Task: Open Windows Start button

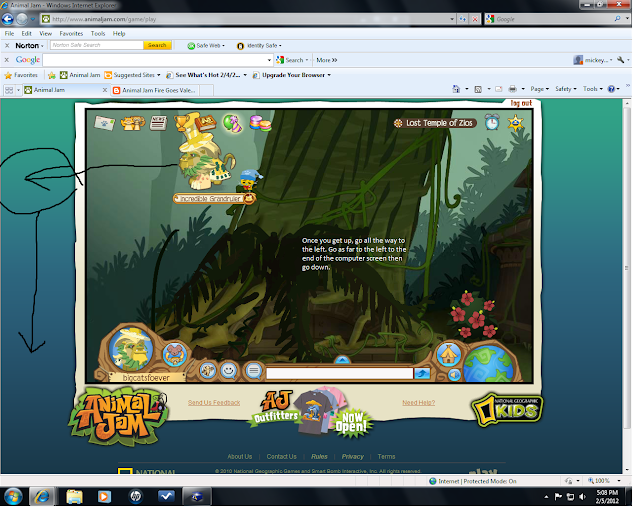Action: point(13,497)
